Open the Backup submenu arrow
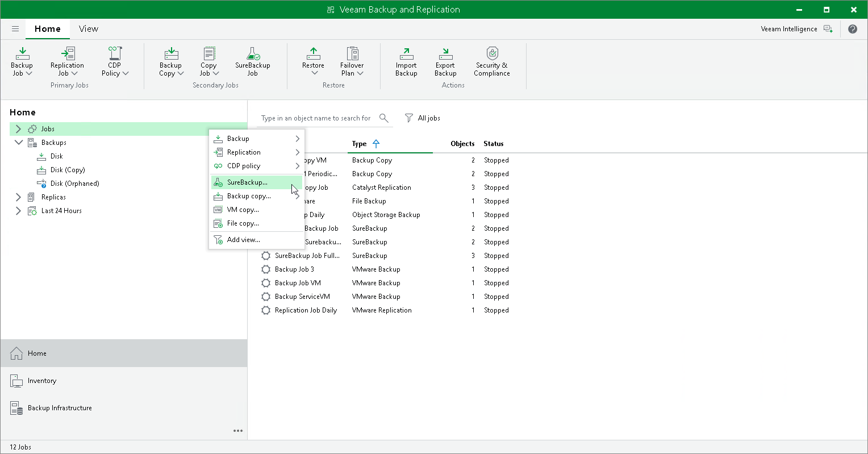The image size is (868, 454). 297,139
